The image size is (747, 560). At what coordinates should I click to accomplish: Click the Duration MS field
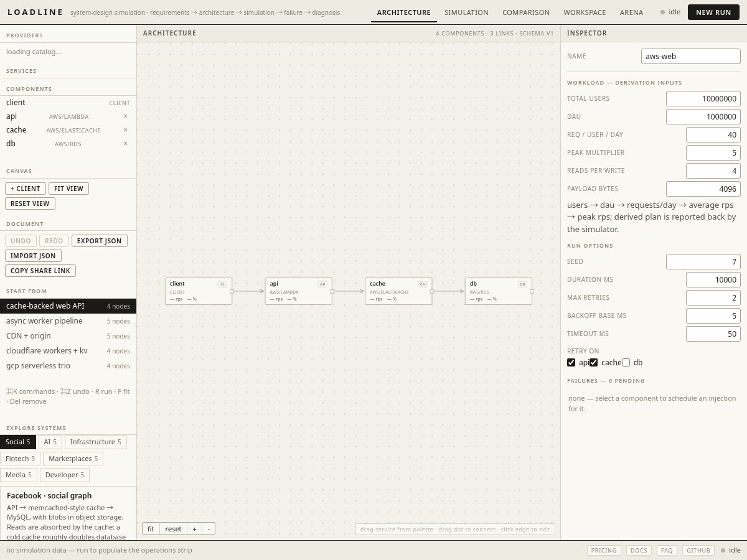tap(713, 279)
